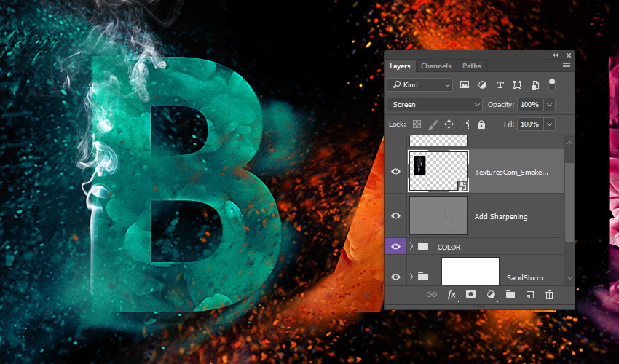Collapse panel double-arrow icon
The width and height of the screenshot is (619, 364).
tap(556, 55)
